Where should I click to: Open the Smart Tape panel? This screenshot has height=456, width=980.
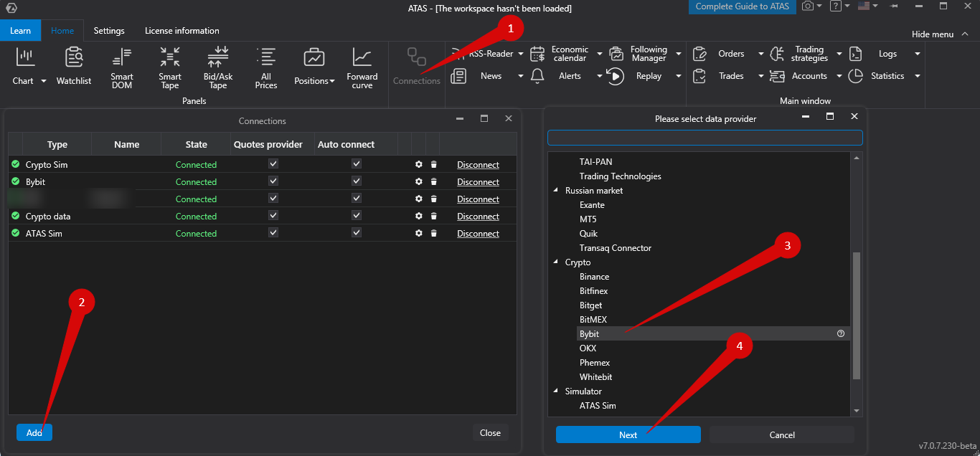coord(170,67)
